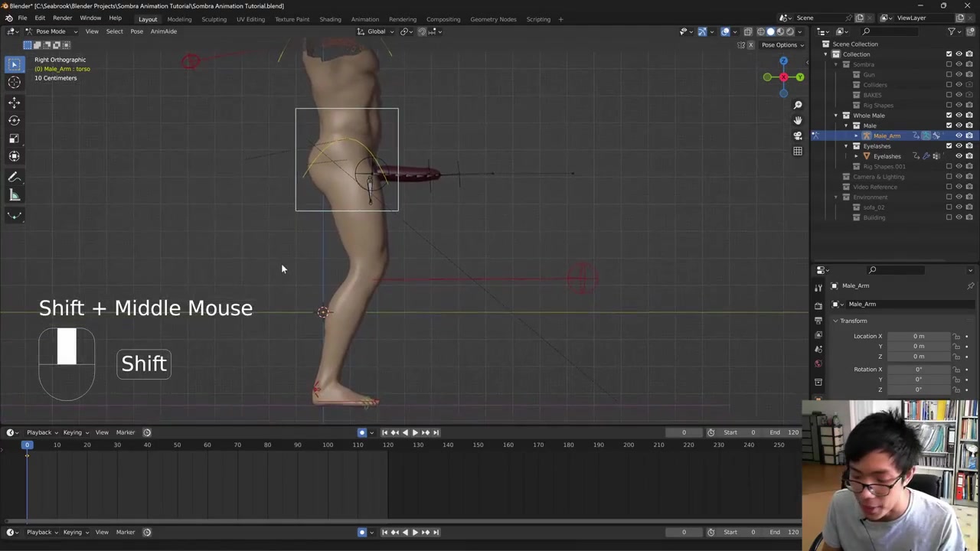980x551 pixels.
Task: Switch to the Sculpting workspace tab
Action: 214,19
